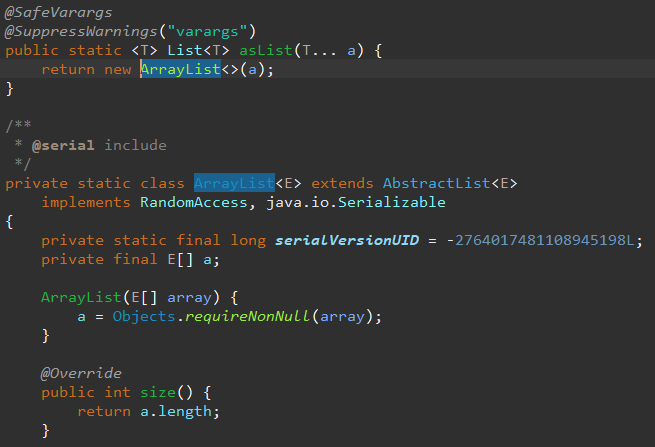
Task: Click 'public static' of asList method
Action: (x=63, y=51)
